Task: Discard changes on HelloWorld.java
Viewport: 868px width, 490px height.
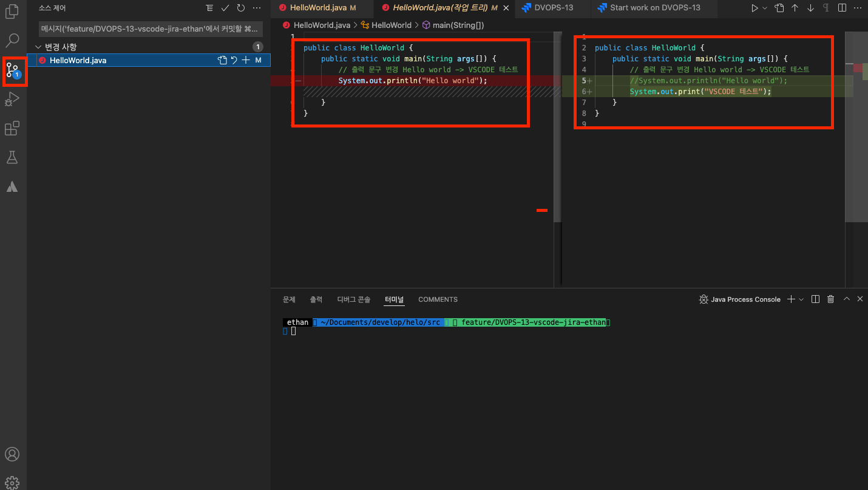Action: tap(234, 60)
